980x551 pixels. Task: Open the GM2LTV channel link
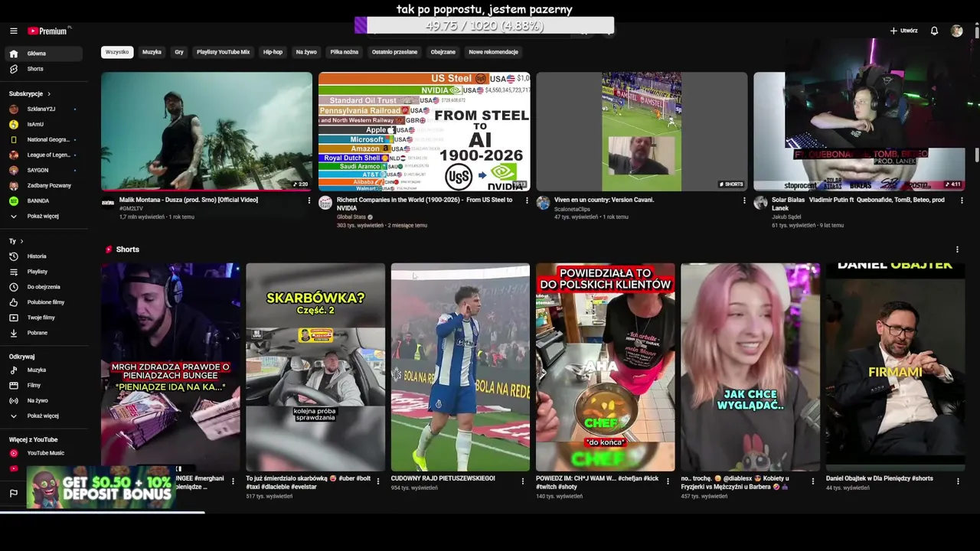131,209
